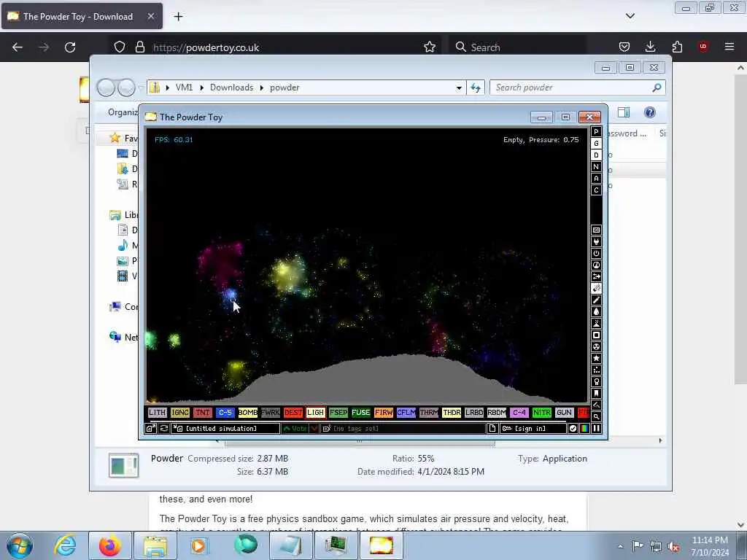Select the Sensors category icon
The width and height of the screenshot is (747, 560).
[596, 265]
